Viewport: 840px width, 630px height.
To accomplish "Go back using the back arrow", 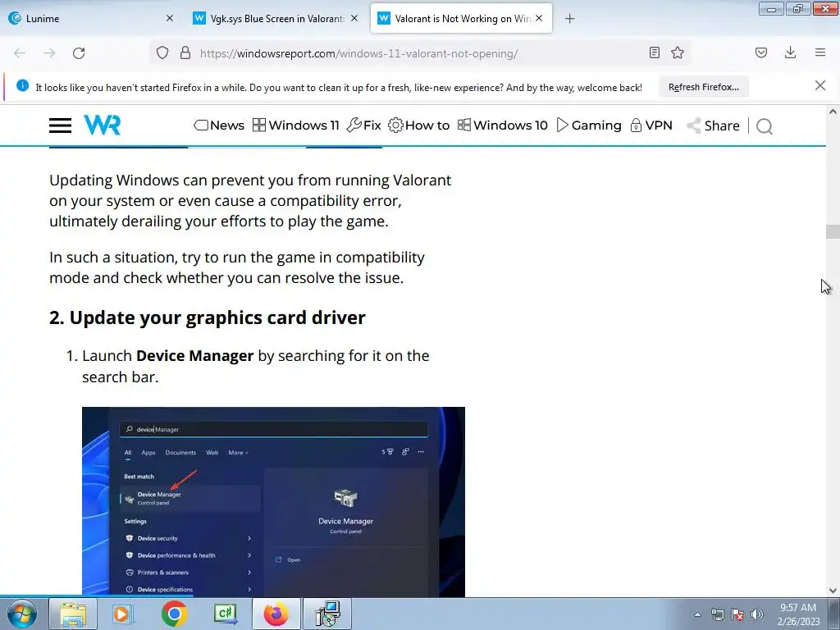I will pos(20,53).
